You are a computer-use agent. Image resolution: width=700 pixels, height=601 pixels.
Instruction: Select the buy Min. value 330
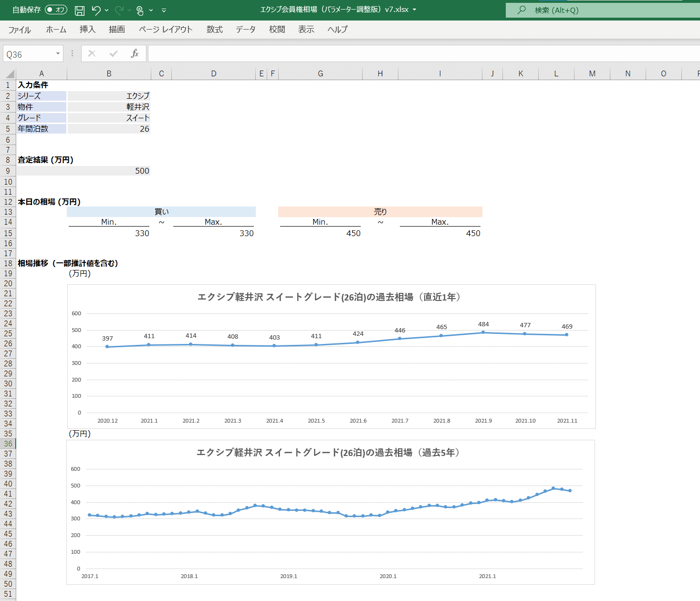[x=109, y=233]
